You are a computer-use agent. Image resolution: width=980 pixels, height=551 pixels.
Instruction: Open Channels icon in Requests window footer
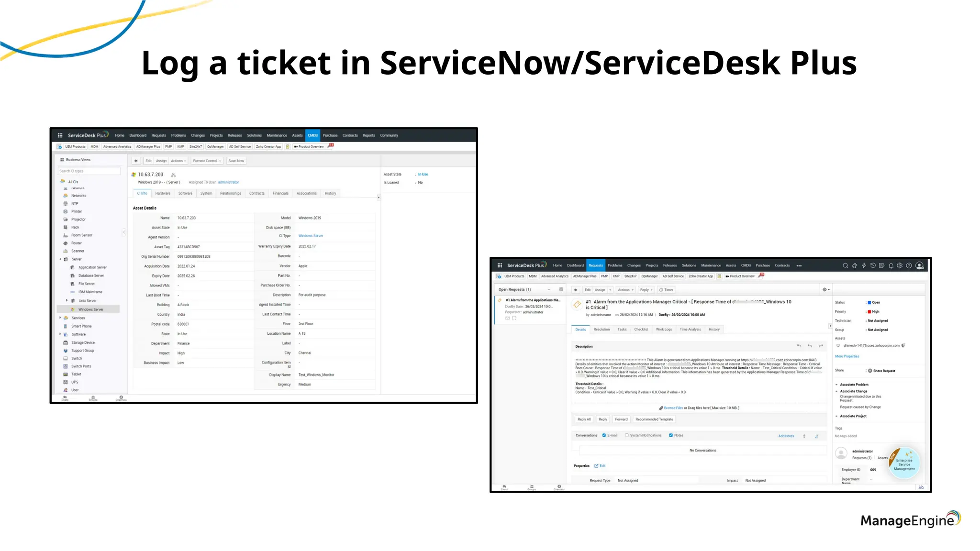559,487
